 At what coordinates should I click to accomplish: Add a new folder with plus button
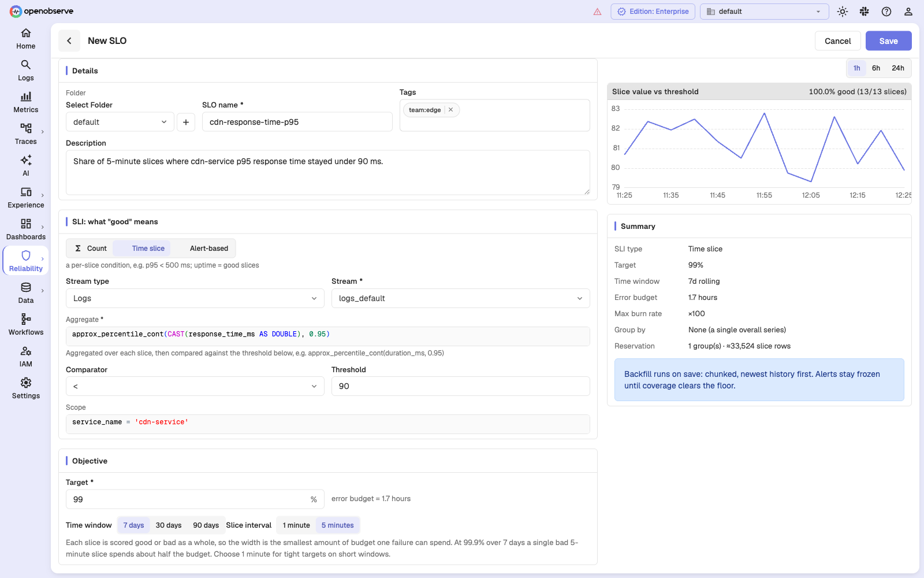(185, 122)
